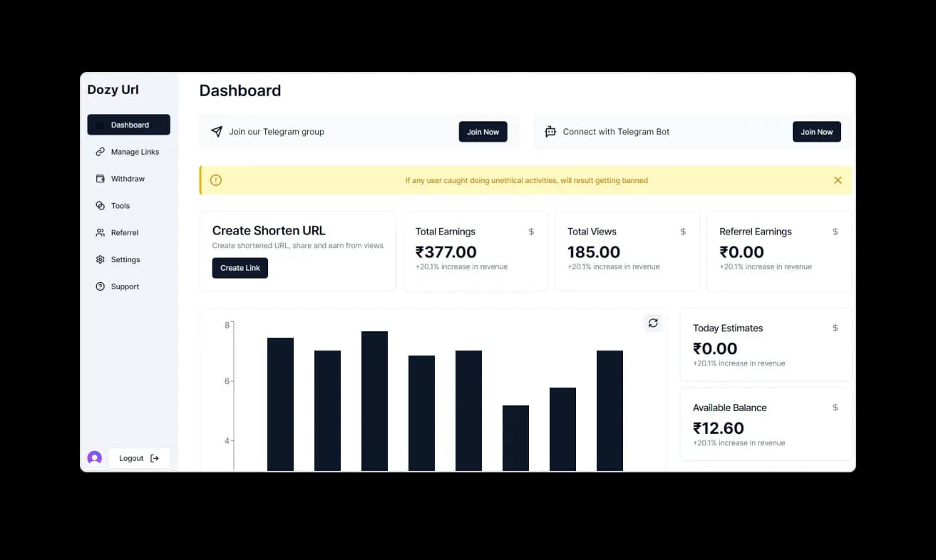
Task: Click the Settings gear icon
Action: (x=101, y=260)
